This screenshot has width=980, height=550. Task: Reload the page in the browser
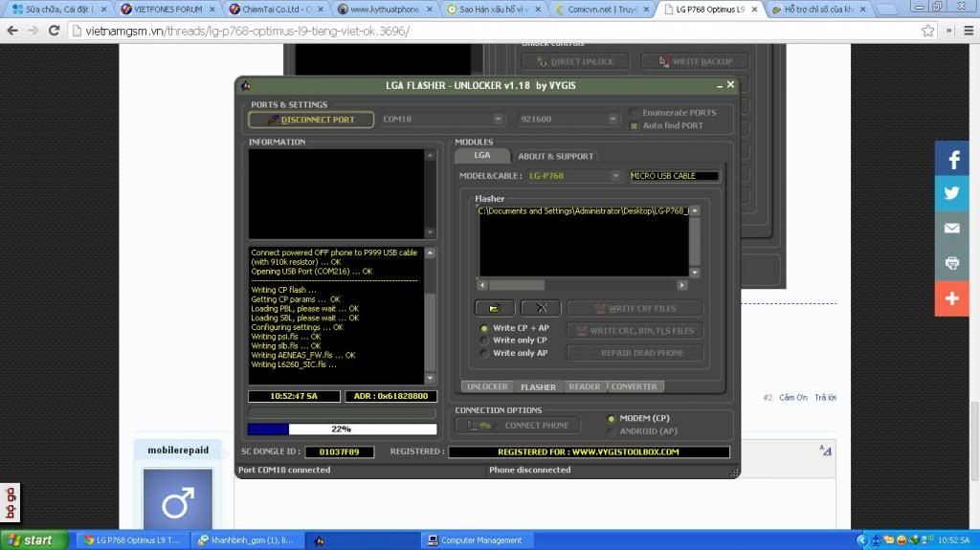tap(55, 31)
